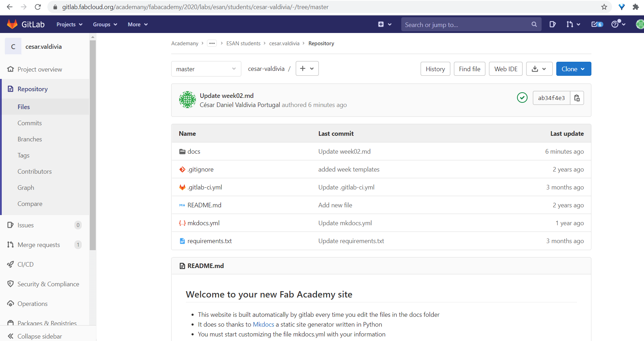Click the cesar-valdivia path breadcrumb

(x=266, y=69)
